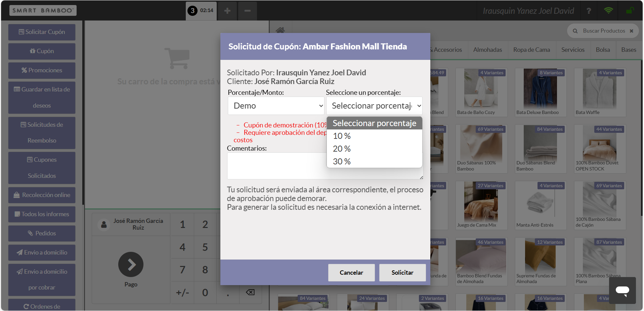
Task: Click Cancelar in the coupon dialog
Action: pos(351,273)
